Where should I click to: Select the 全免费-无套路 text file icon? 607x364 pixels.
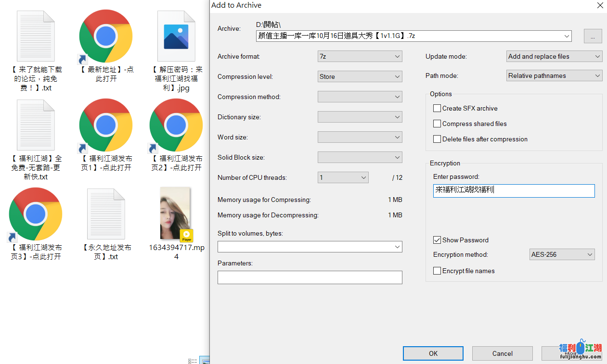click(36, 125)
